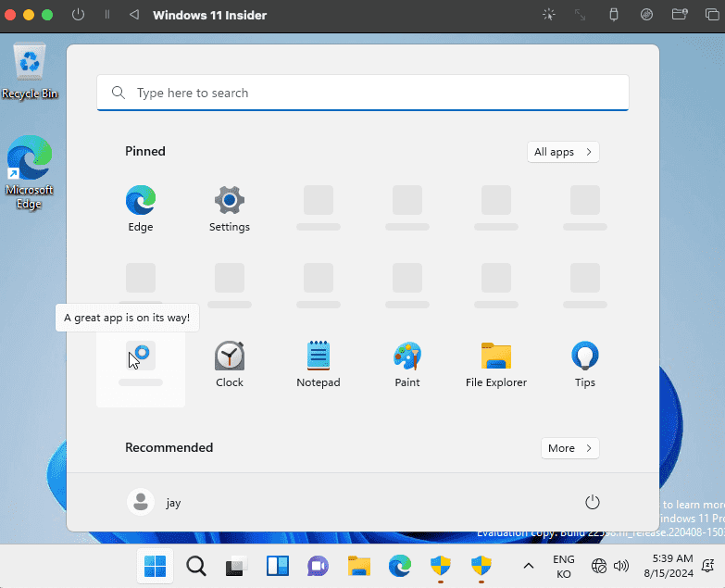725x588 pixels.
Task: Open File Explorer from pinned apps
Action: click(x=496, y=363)
